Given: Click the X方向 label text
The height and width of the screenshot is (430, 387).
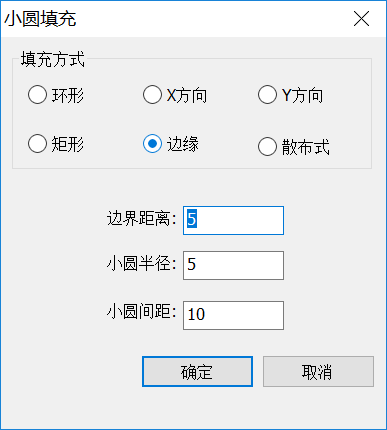Looking at the screenshot, I should [187, 96].
